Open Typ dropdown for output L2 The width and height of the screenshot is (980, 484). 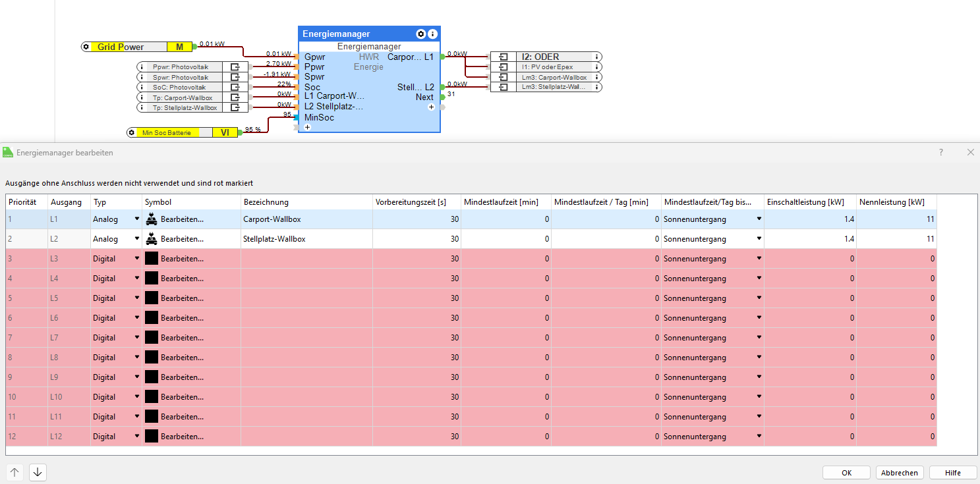[137, 238]
